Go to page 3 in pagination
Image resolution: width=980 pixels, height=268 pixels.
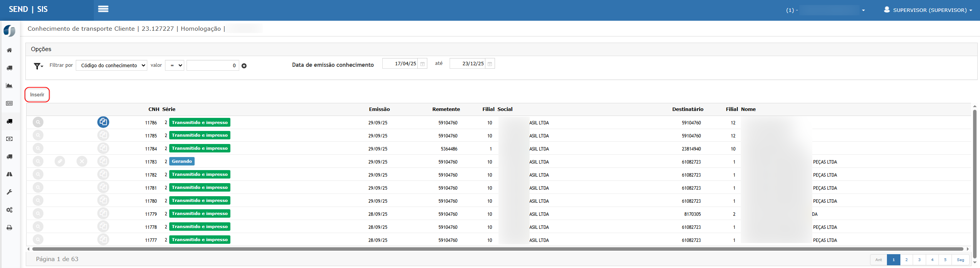tap(919, 260)
